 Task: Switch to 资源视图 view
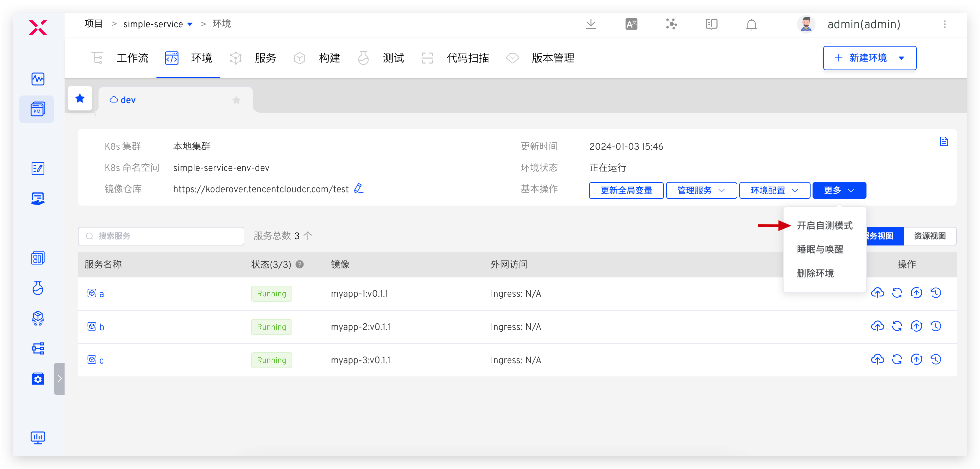click(x=929, y=236)
